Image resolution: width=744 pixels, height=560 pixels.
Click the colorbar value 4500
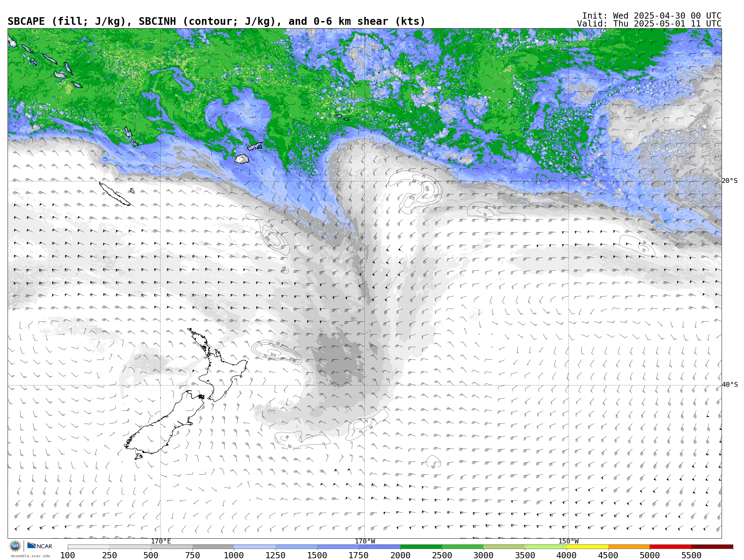click(x=608, y=556)
